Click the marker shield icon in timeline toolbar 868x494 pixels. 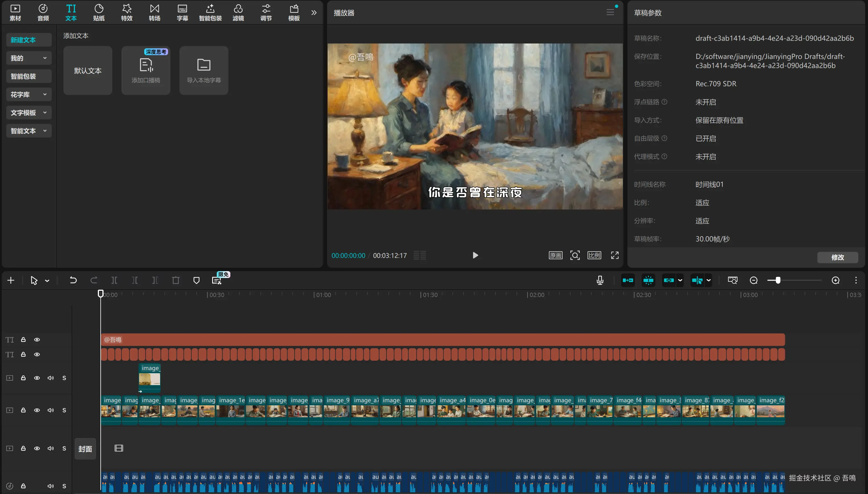[x=196, y=280]
